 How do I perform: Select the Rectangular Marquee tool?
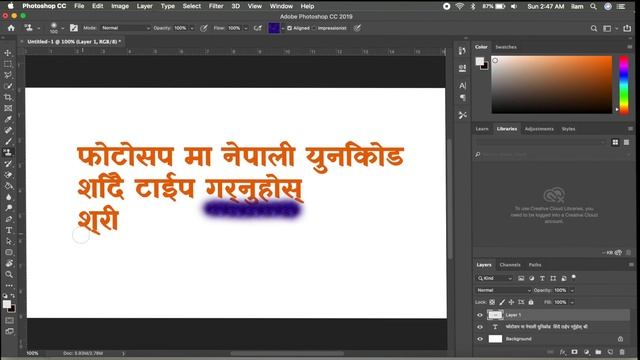pyautogui.click(x=8, y=64)
